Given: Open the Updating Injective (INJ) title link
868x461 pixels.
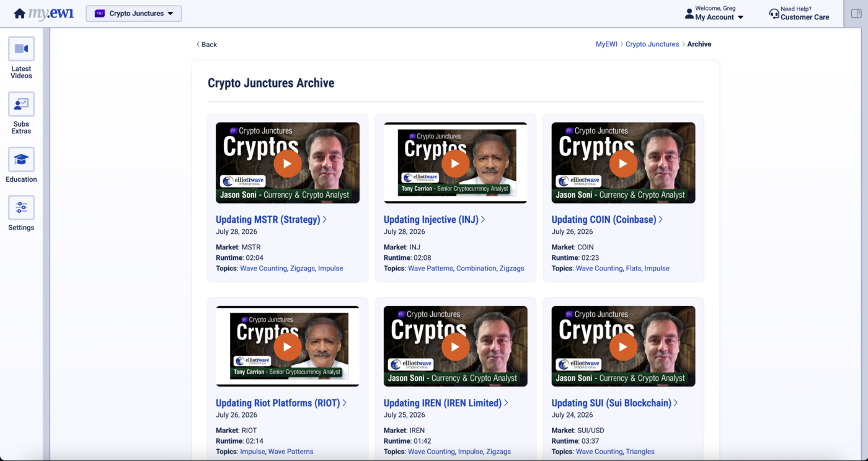Looking at the screenshot, I should (434, 219).
